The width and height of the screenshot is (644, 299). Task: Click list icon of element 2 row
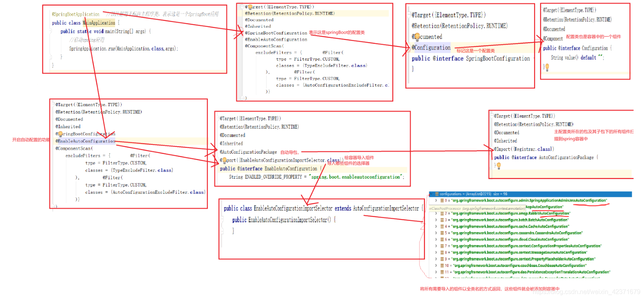point(442,213)
